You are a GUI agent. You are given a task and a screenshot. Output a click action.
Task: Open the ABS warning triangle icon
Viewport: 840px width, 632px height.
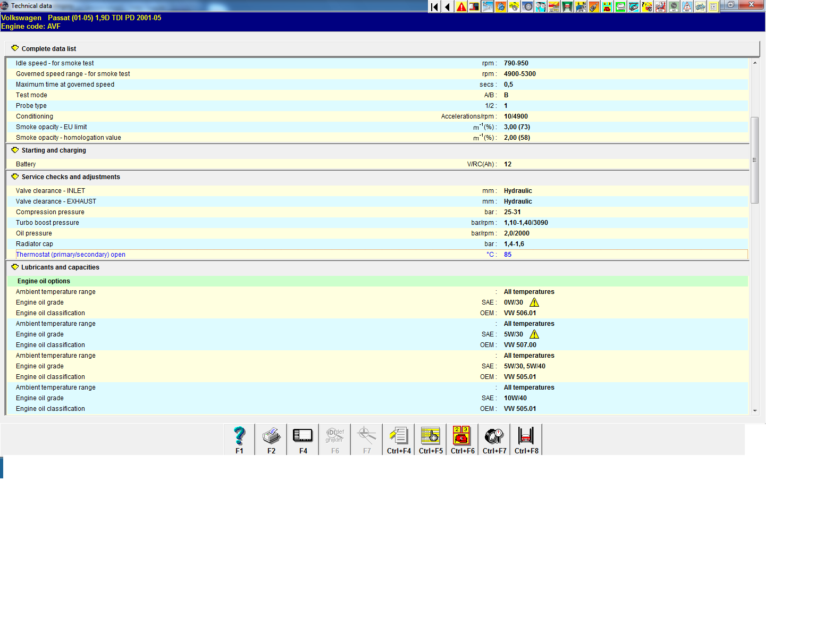pyautogui.click(x=687, y=6)
